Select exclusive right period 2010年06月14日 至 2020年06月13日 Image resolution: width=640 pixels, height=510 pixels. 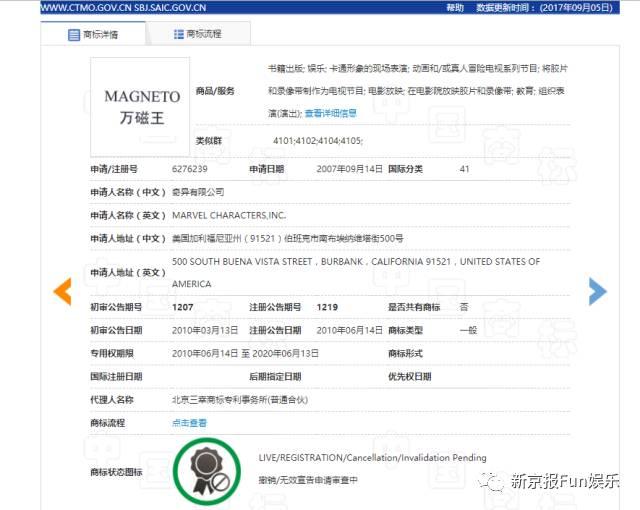click(245, 354)
